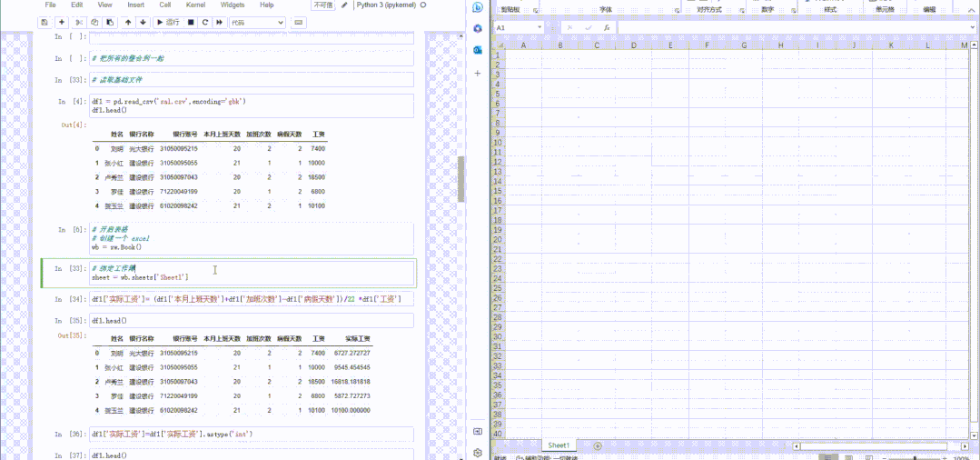Click the kernel idle circle indicator
980x460 pixels.
click(x=424, y=5)
